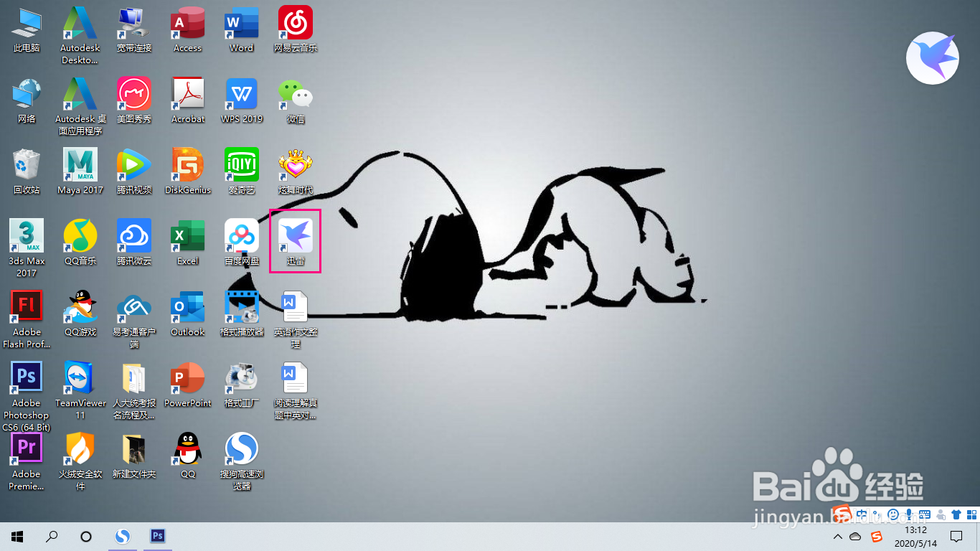The image size is (980, 551).
Task: Click the Adobe Premie... desktop shortcut
Action: pyautogui.click(x=27, y=462)
